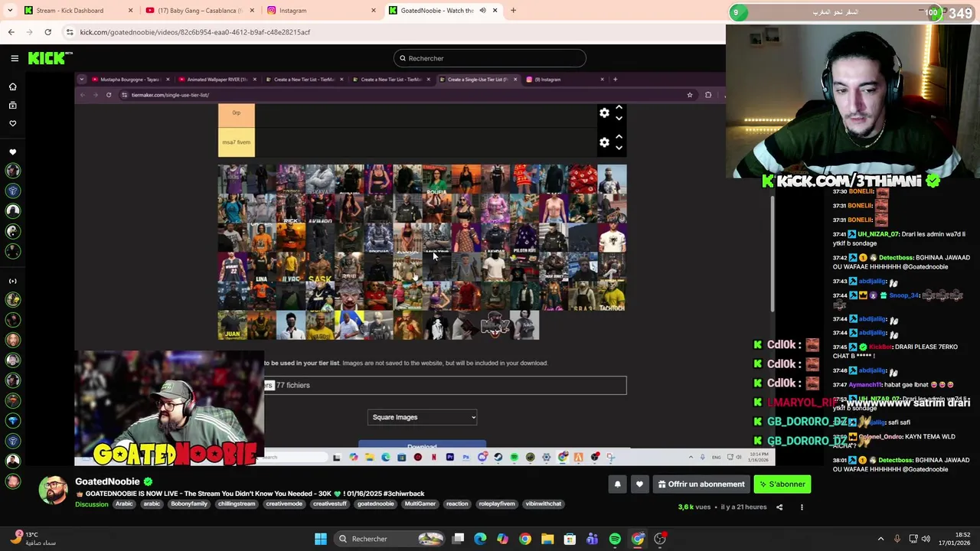Open Windows Start menu
This screenshot has height=551, width=980.
click(321, 539)
